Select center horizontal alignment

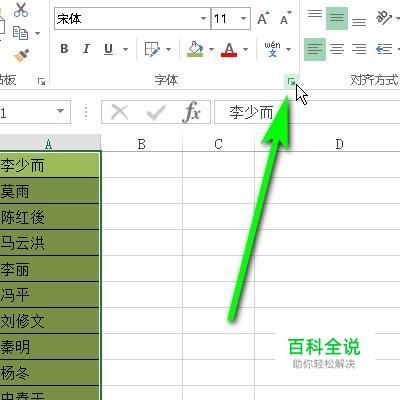337,49
